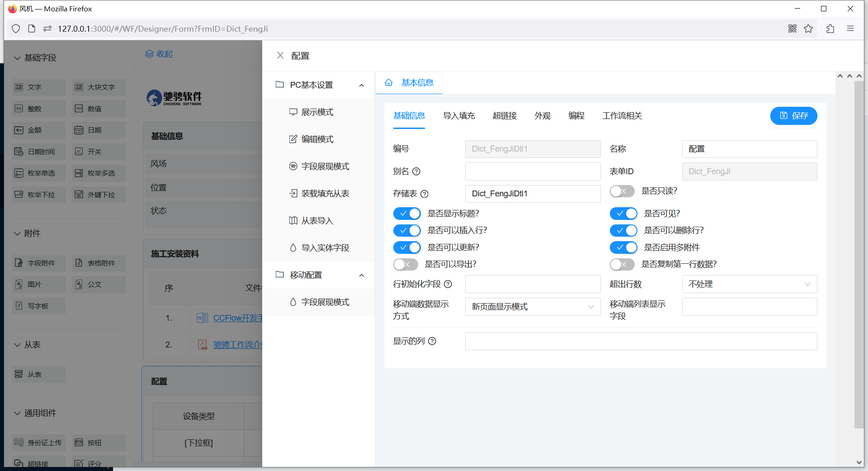The width and height of the screenshot is (868, 471).
Task: Click the help icon next to 行初始化字段
Action: (448, 284)
